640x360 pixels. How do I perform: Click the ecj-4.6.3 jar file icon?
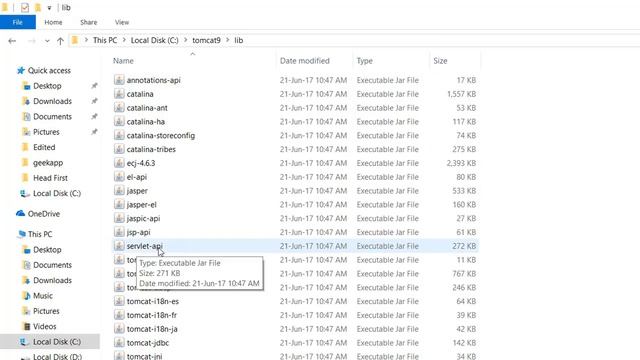(119, 163)
